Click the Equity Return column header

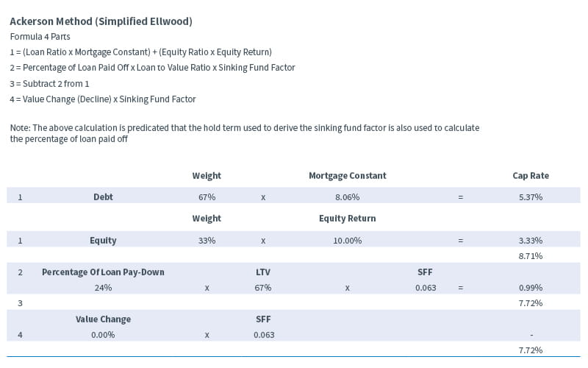click(x=347, y=219)
